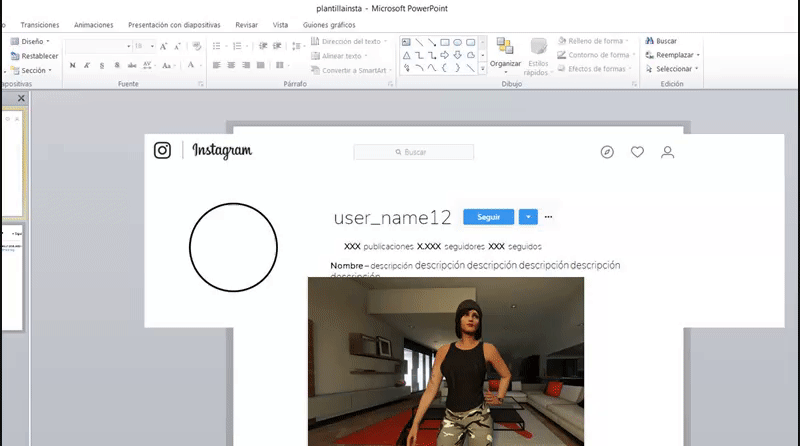Open the Seleccionar dropdown
This screenshot has width=800, height=446.
[672, 69]
